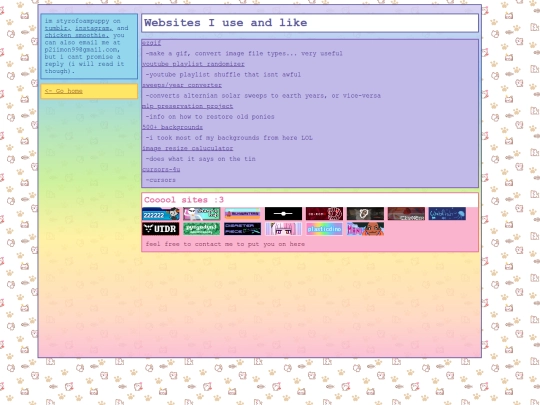Viewport: 540px width, 405px height.
Task: Click the Websites I use and like heading
Action: click(226, 23)
